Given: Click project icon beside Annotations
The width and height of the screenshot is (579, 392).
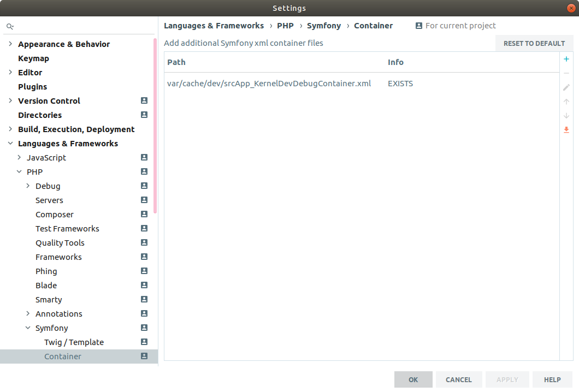Looking at the screenshot, I should click(144, 313).
